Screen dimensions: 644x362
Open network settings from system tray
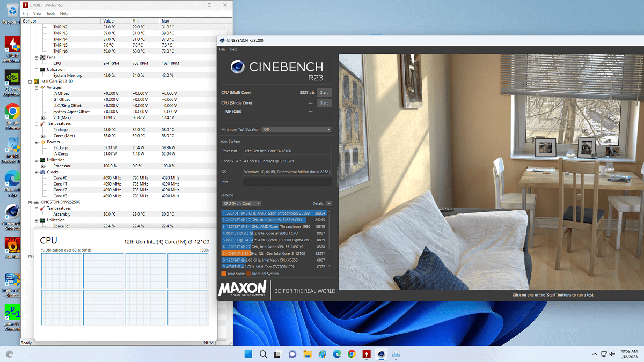[604, 354]
